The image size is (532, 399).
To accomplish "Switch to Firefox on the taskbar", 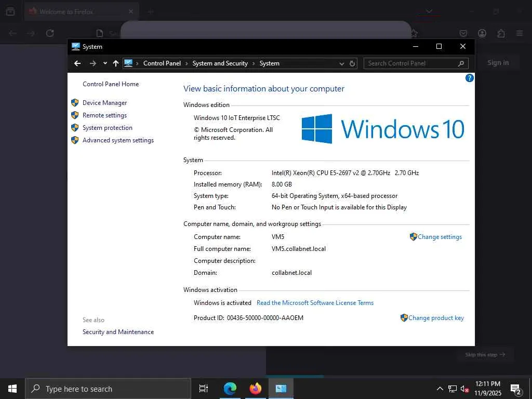I will (256, 389).
